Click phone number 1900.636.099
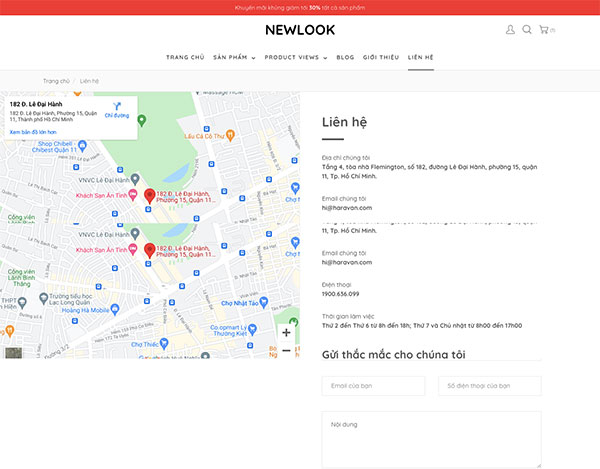This screenshot has width=600, height=469. 341,294
